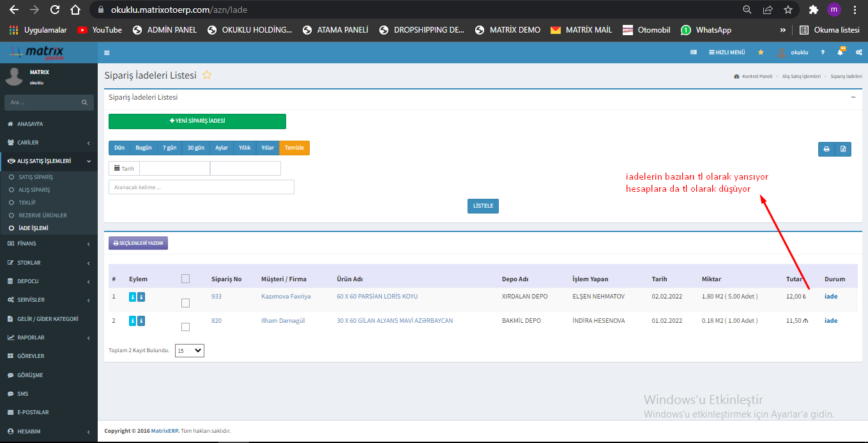The image size is (868, 443).
Task: Expand the FİNANS sidebar menu
Action: [49, 244]
